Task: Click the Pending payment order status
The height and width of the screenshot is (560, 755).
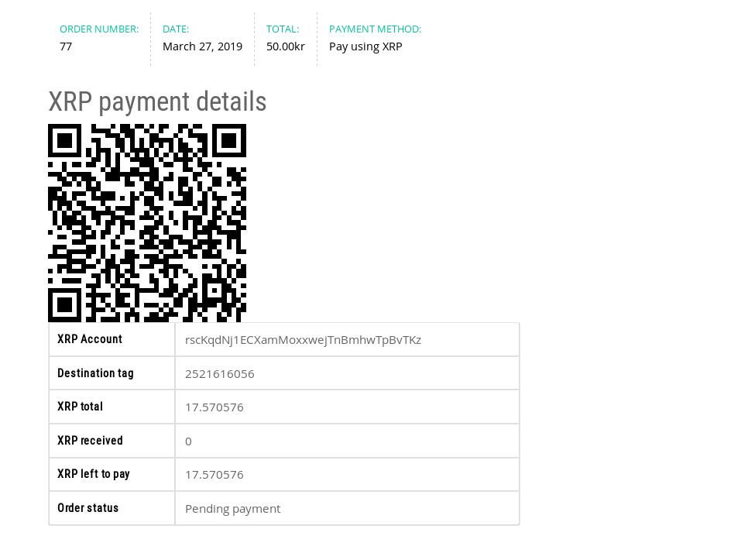Action: [x=232, y=509]
